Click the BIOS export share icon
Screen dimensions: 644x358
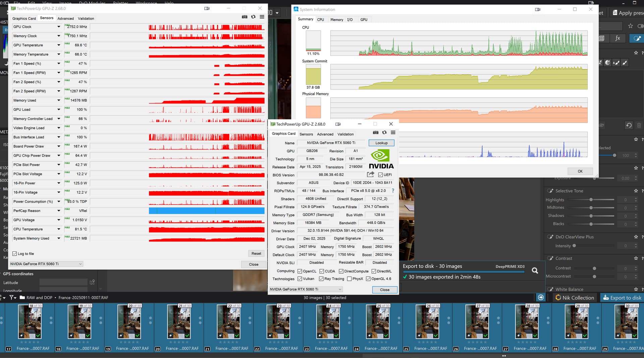click(370, 175)
